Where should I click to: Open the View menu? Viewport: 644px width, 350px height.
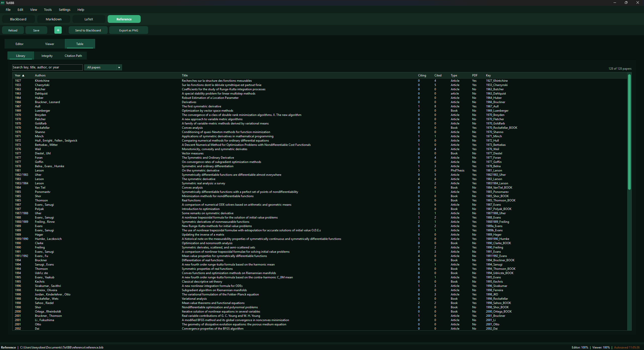(x=33, y=10)
